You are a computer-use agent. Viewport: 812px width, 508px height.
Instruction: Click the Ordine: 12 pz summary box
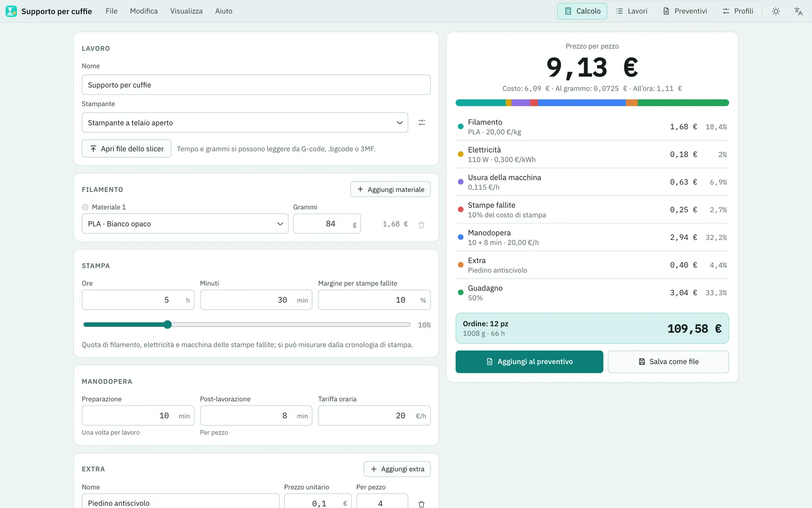[592, 328]
